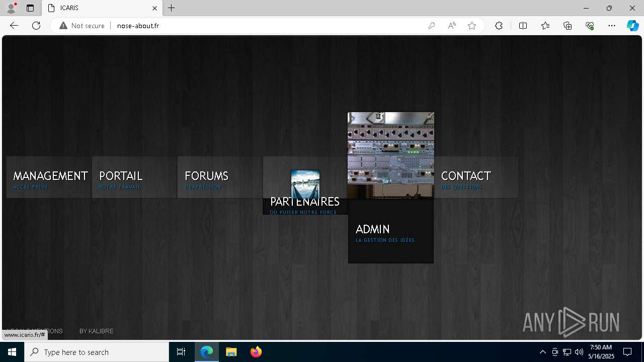
Task: Open the FORUMS l'expression tile
Action: [x=220, y=177]
